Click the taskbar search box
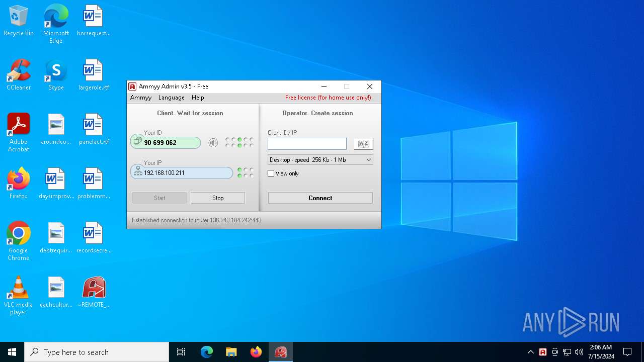Image resolution: width=644 pixels, height=362 pixels. coord(97,352)
